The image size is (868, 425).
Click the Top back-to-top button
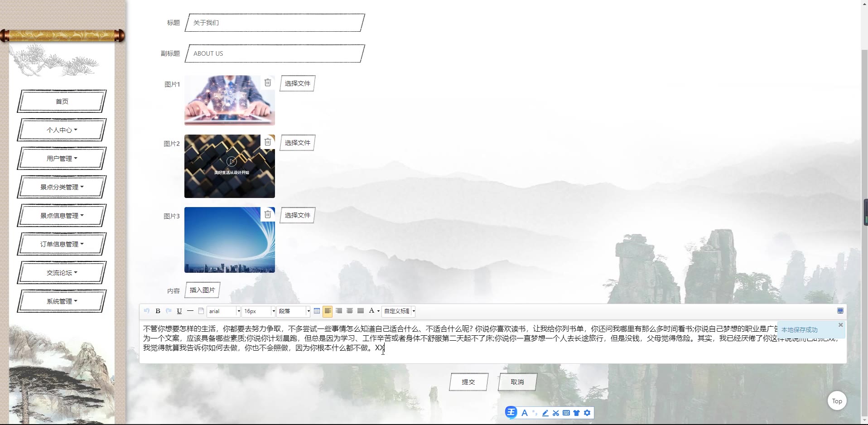(x=837, y=401)
